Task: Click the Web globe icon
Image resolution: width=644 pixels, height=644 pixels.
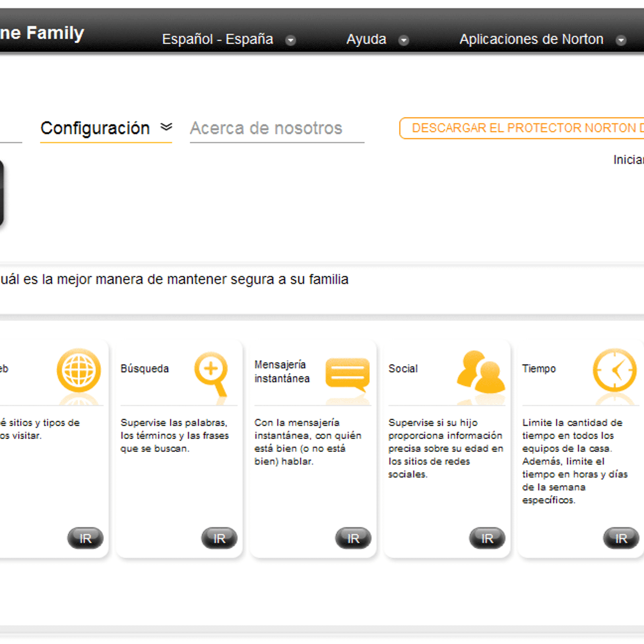Action: (79, 370)
